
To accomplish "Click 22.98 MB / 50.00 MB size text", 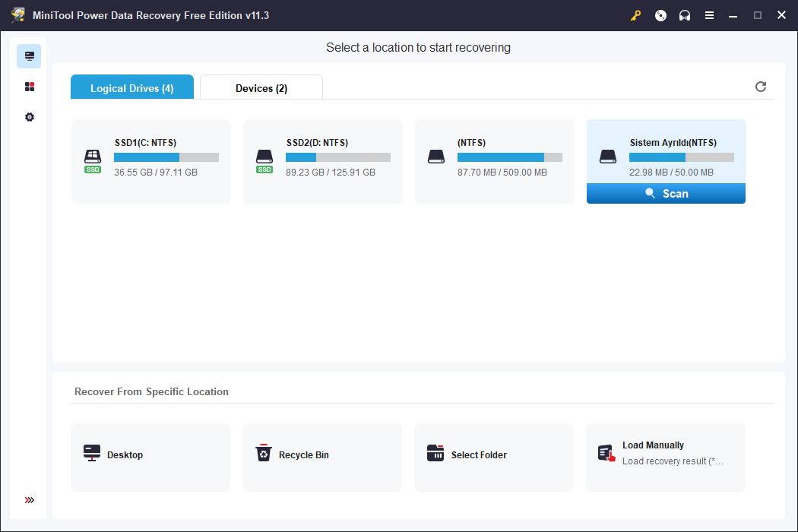I will [x=671, y=172].
